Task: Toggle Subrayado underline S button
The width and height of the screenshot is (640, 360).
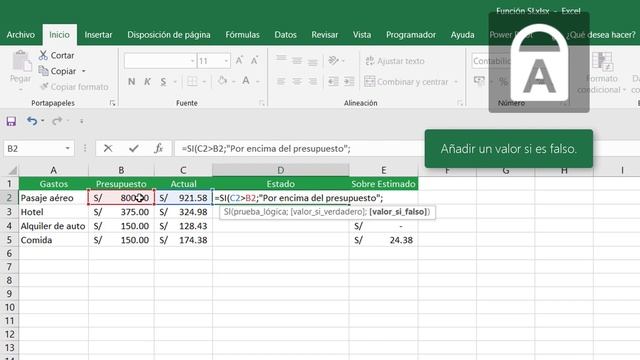Action: [163, 82]
